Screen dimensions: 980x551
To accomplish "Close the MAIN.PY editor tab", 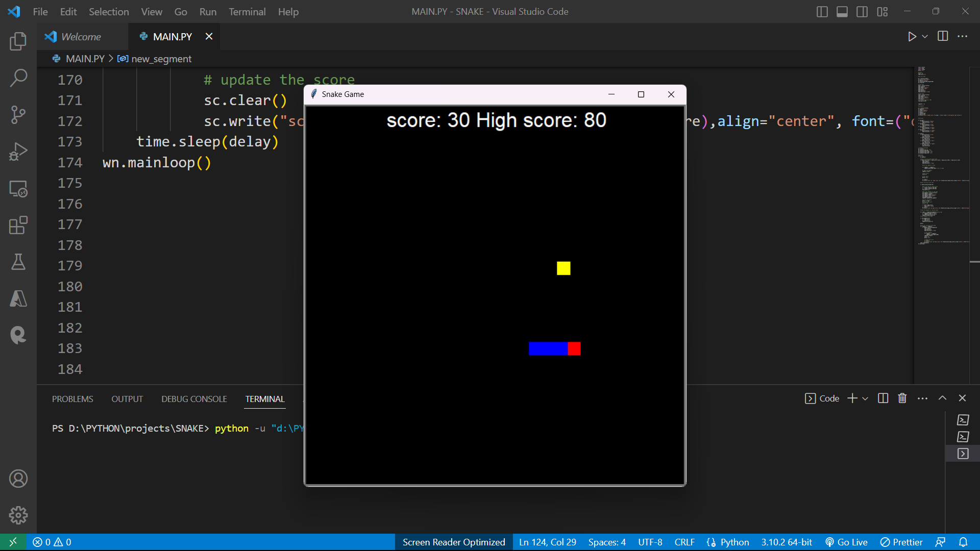I will pos(209,36).
